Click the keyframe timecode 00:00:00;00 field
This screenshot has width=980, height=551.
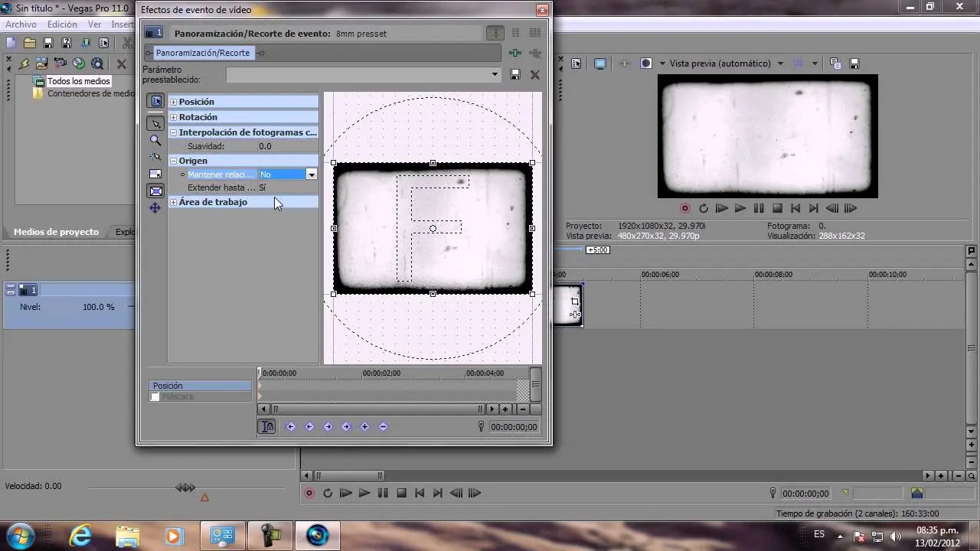tap(514, 427)
